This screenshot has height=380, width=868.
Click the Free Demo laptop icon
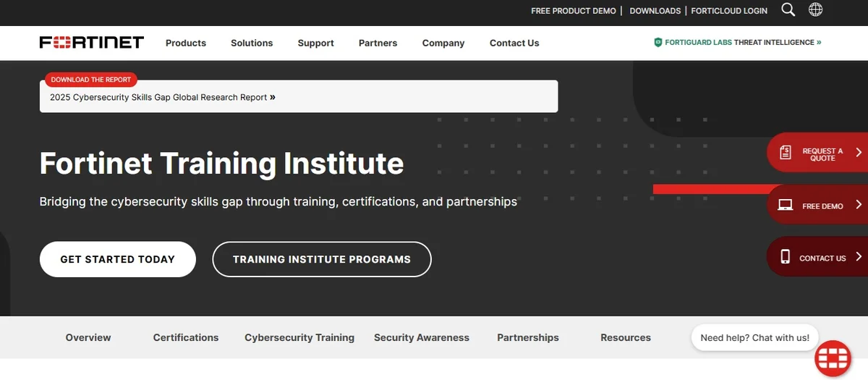(786, 205)
